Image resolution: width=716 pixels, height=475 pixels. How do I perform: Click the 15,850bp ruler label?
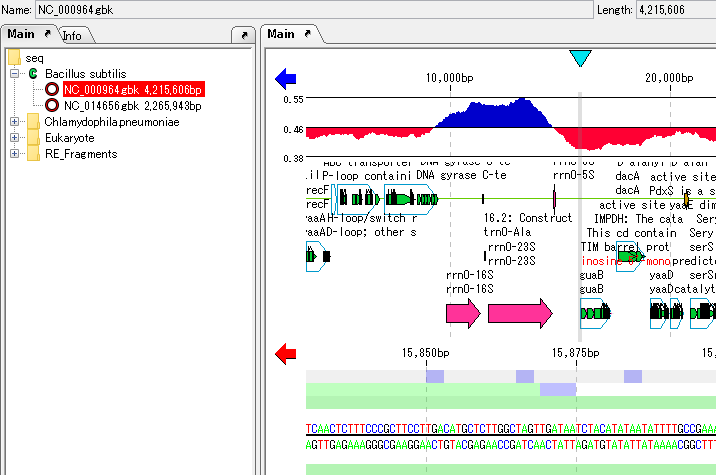pyautogui.click(x=426, y=353)
